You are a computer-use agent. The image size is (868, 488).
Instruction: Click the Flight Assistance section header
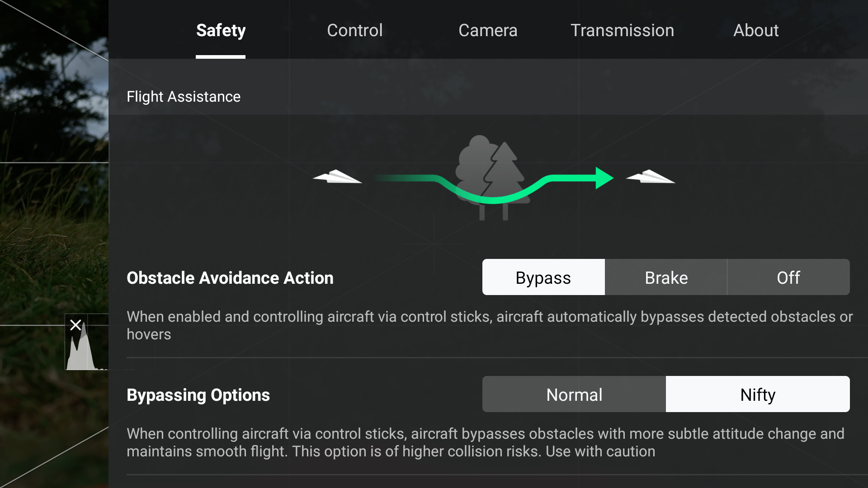(x=184, y=96)
